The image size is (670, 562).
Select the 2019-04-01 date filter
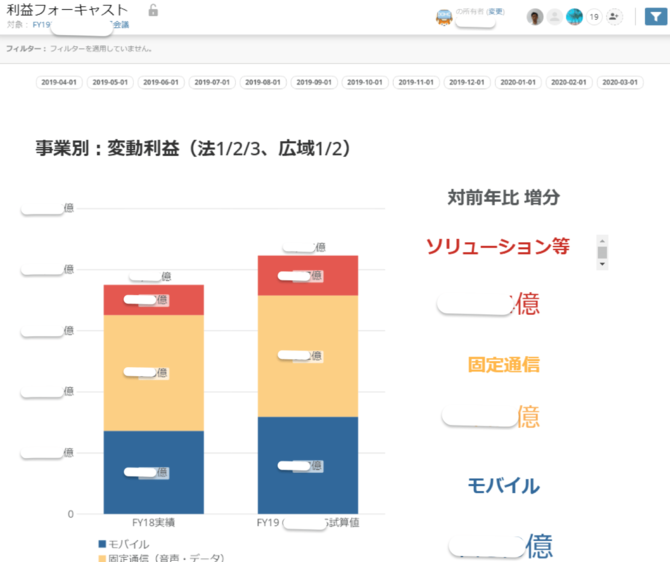point(59,82)
